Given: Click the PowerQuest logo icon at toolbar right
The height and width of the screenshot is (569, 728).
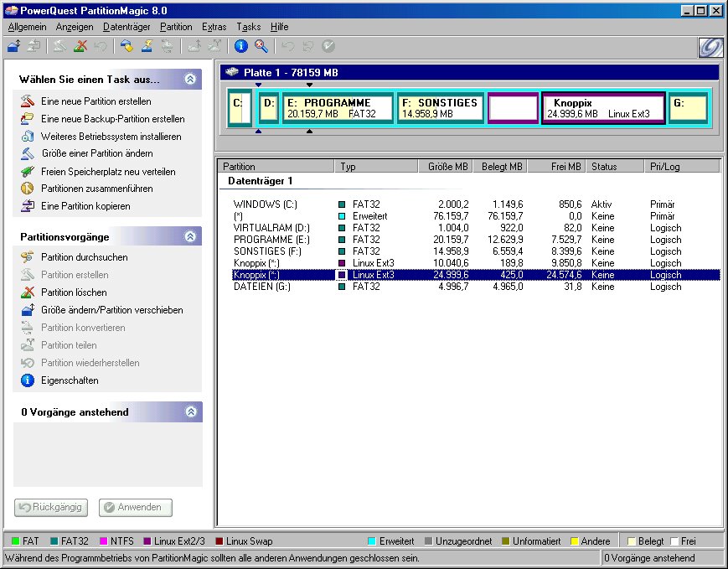Looking at the screenshot, I should pos(710,47).
